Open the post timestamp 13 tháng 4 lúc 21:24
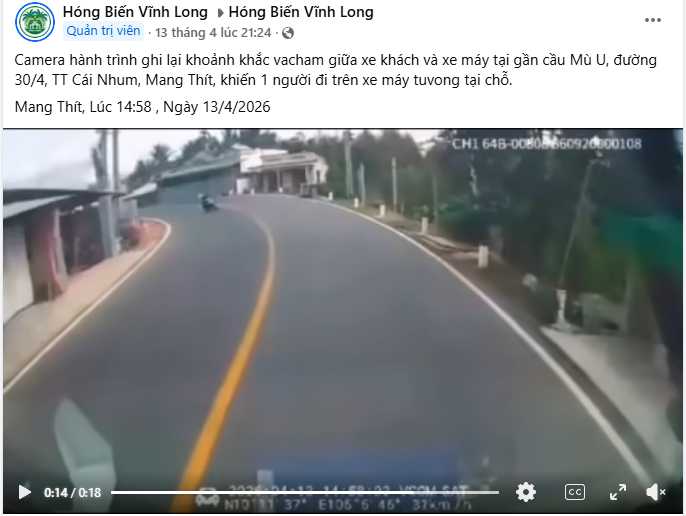 213,33
